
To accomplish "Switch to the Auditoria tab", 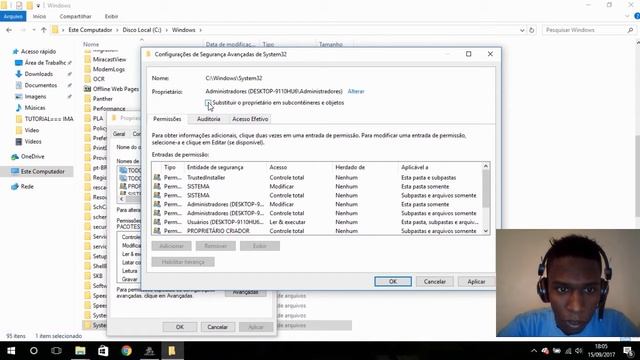I will [208, 119].
